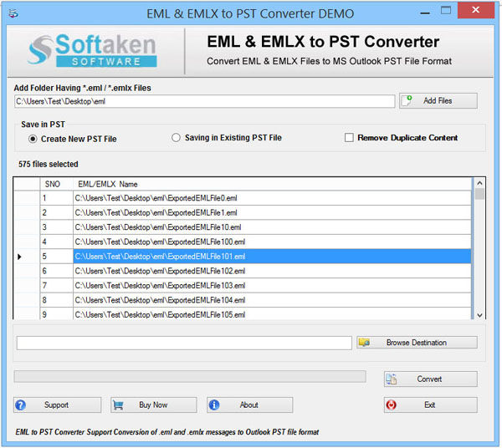Click the Softaken Software logo
This screenshot has height=448, width=502.
92,50
